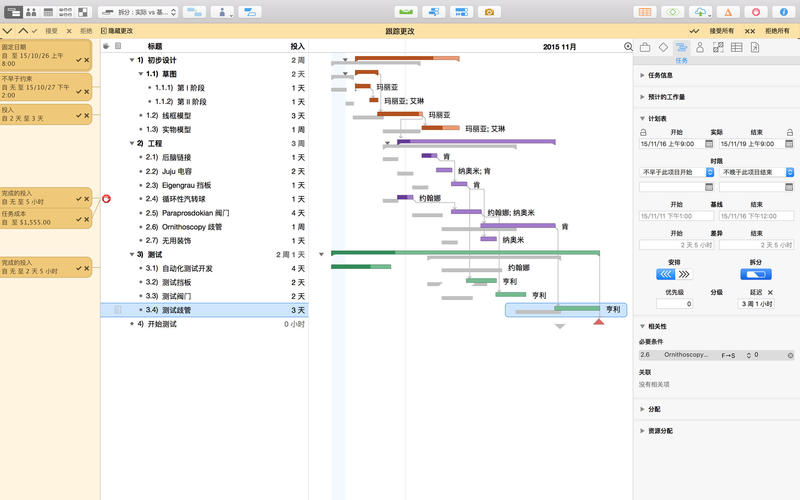Click the cloud publish upload icon
800x500 pixels.
701,12
